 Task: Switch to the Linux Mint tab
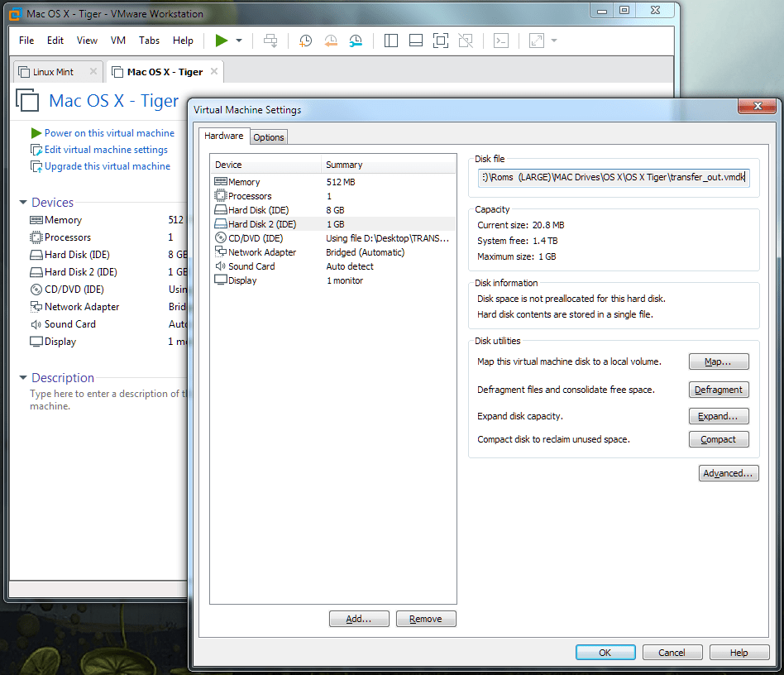pyautogui.click(x=53, y=72)
